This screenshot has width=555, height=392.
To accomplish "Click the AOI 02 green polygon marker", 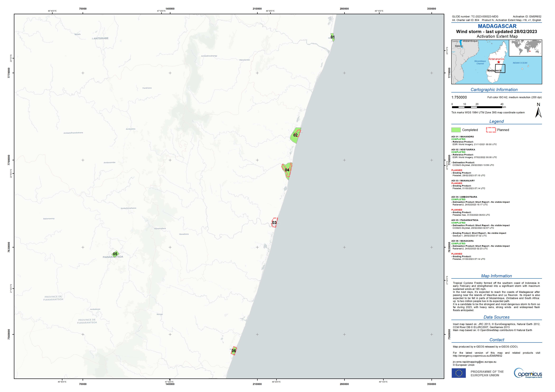I will tap(295, 135).
